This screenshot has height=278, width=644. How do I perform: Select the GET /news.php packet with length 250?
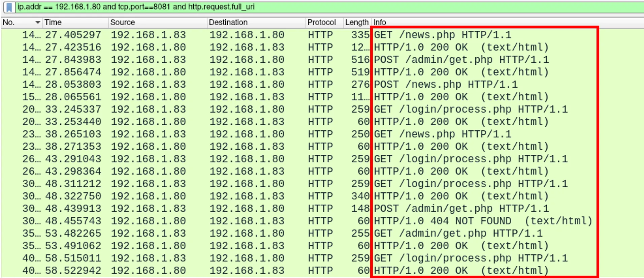[322, 134]
